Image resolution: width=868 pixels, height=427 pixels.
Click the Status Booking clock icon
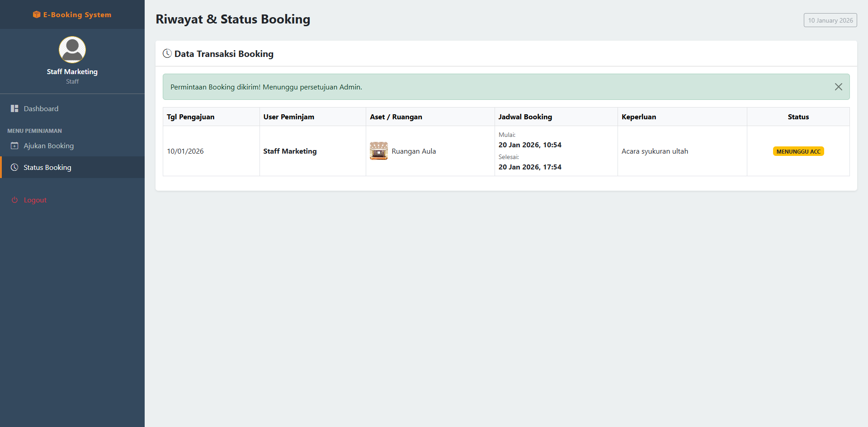click(x=14, y=167)
